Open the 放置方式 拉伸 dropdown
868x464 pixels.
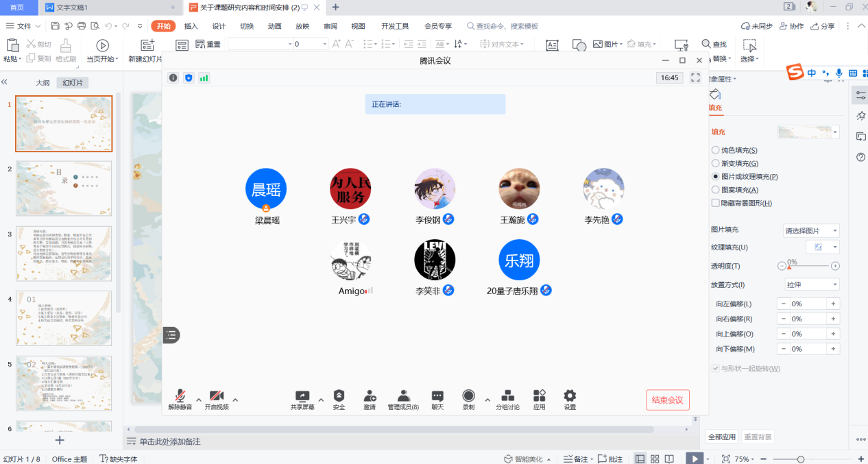[x=812, y=284]
